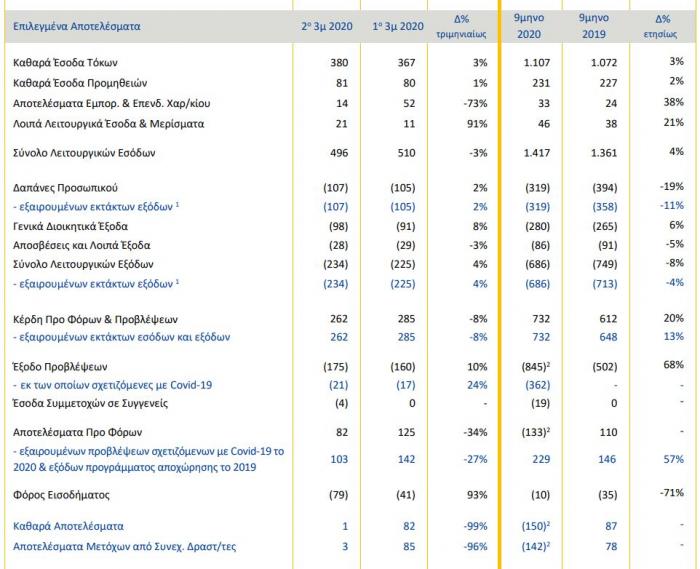Open the blue 'Καθαρά Αποτελέσματα' row label
The width and height of the screenshot is (700, 569).
coord(66,526)
